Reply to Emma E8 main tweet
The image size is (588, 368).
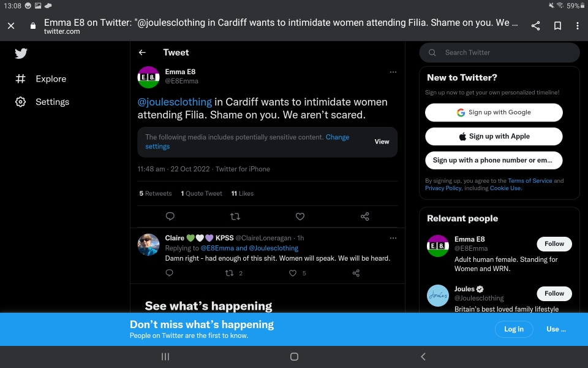[x=170, y=217]
